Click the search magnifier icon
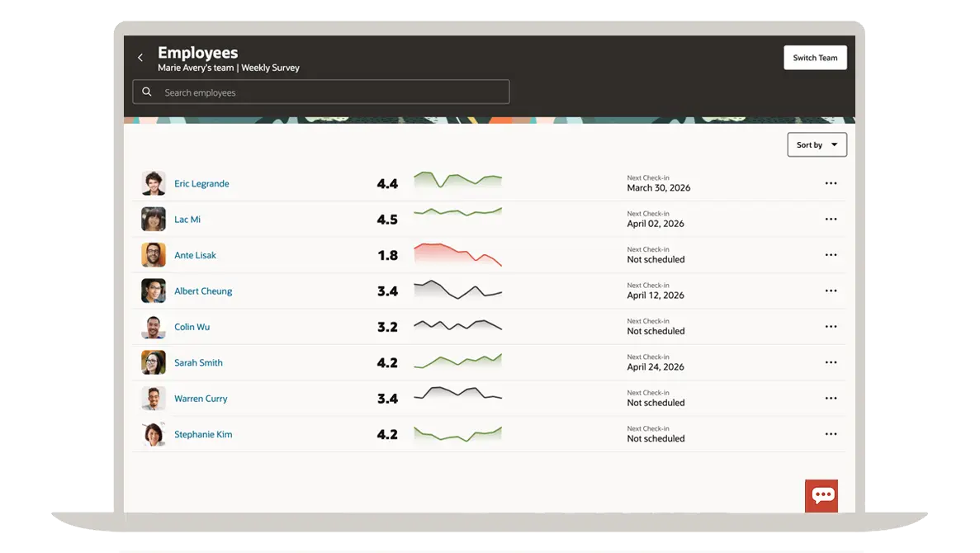 147,92
